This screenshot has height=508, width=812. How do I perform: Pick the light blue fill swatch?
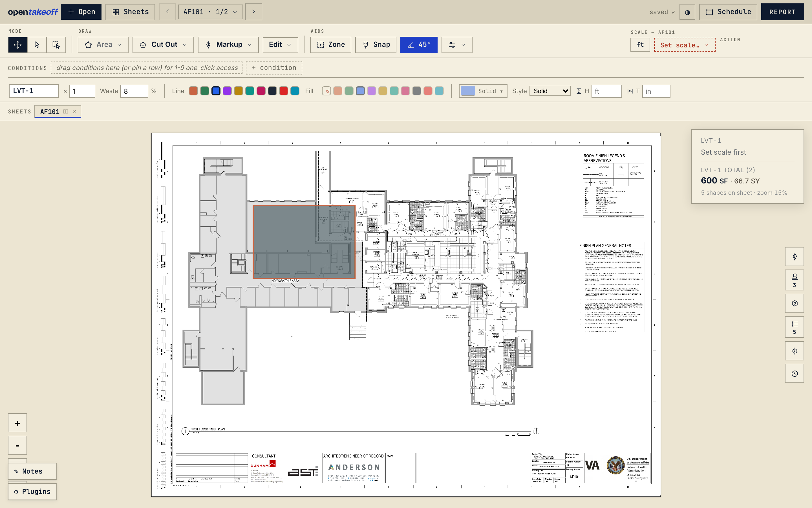pos(360,91)
